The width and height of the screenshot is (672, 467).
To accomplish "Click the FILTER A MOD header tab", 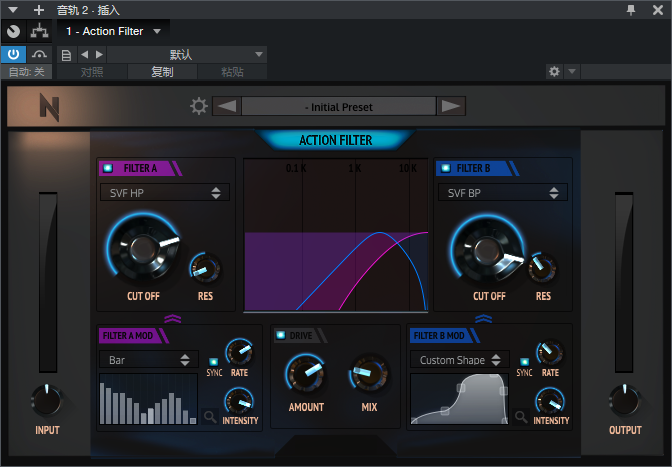I will click(x=133, y=335).
